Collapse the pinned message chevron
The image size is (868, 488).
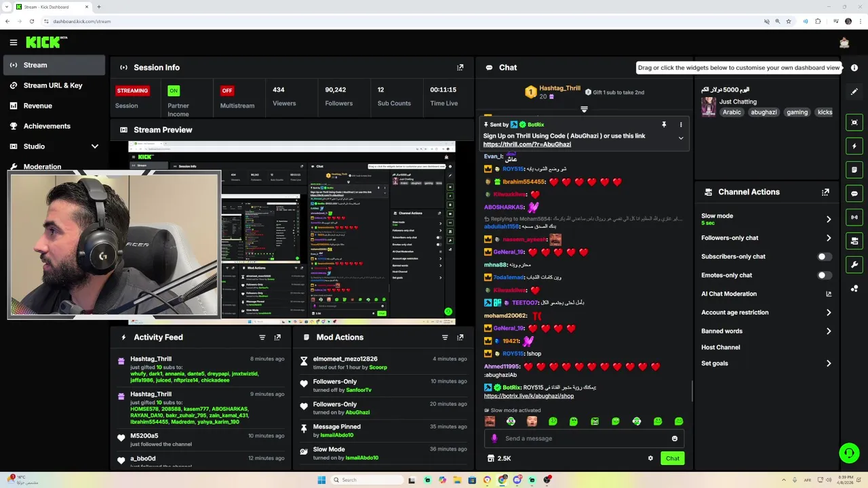click(x=681, y=138)
